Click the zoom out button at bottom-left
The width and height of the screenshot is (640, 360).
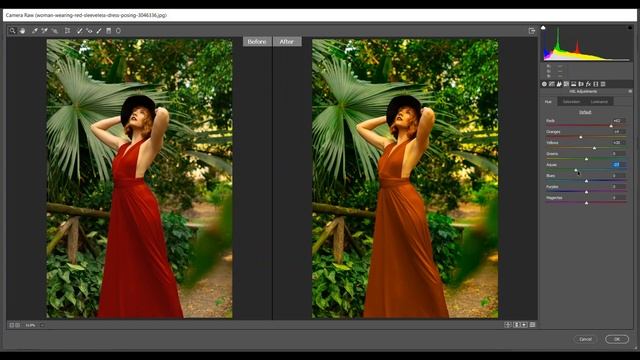pyautogui.click(x=12, y=325)
